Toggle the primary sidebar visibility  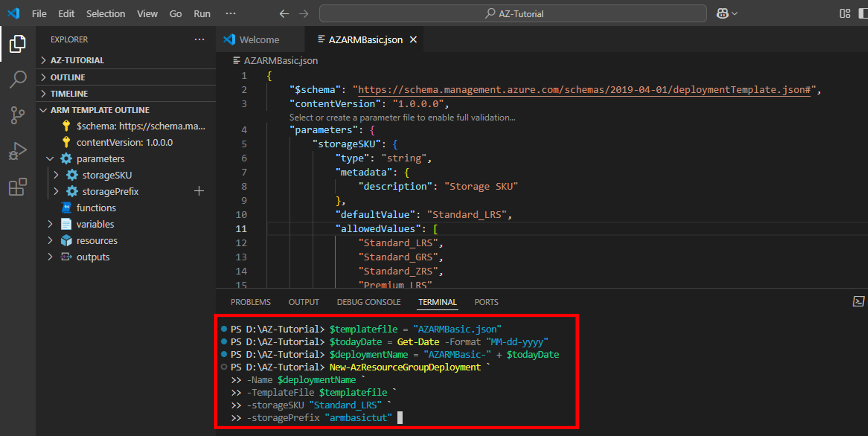pos(863,13)
